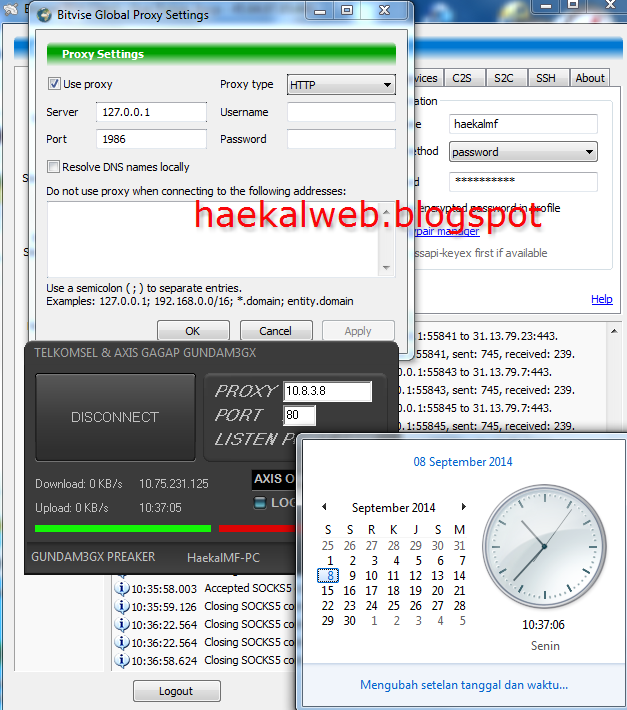Focus the proxy Password field
Screen dimensions: 627x710
[341, 139]
